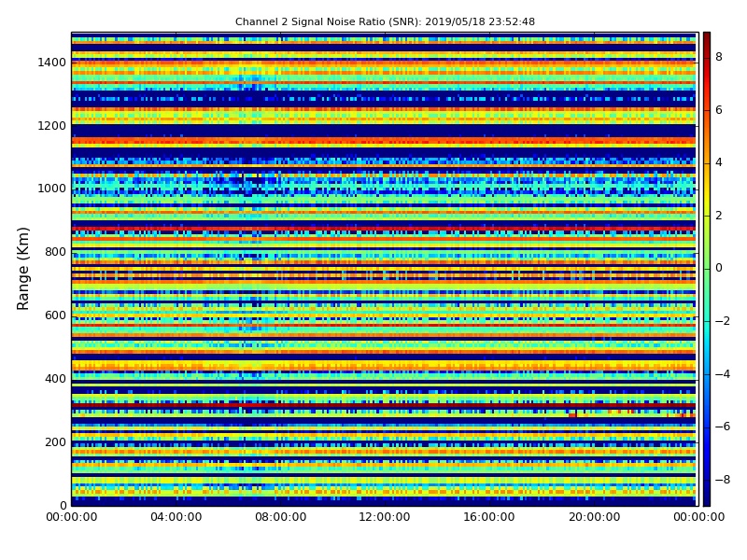Click the colorbar value 6 label
The height and width of the screenshot is (560, 747).
pos(719,110)
